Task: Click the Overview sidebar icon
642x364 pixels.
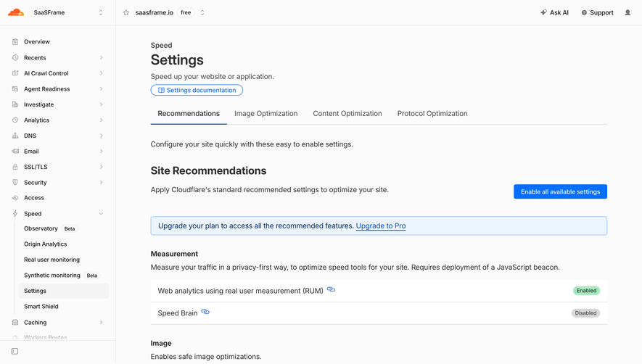Action: [x=15, y=42]
